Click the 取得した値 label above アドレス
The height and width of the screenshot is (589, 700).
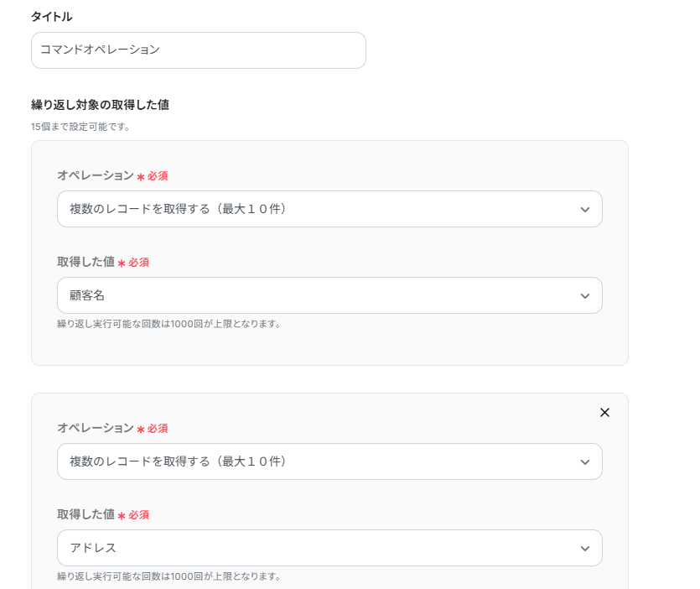86,514
